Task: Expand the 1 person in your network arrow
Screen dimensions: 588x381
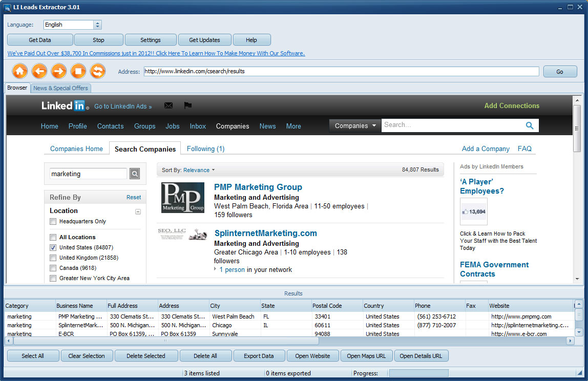Action: pos(215,269)
